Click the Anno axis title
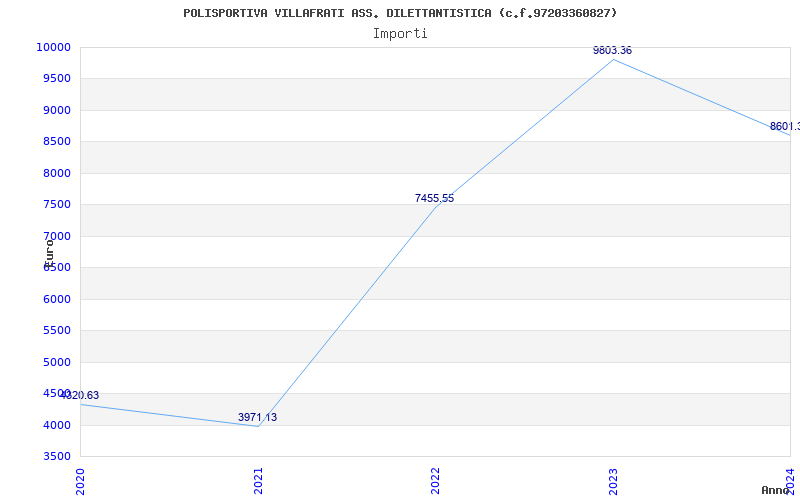Viewport: 800px width, 500px height. [775, 490]
